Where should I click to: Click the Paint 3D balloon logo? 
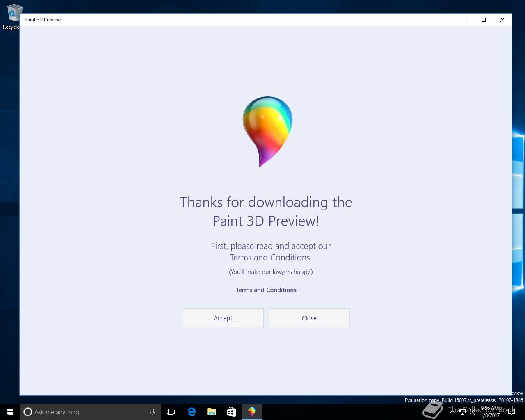267,132
